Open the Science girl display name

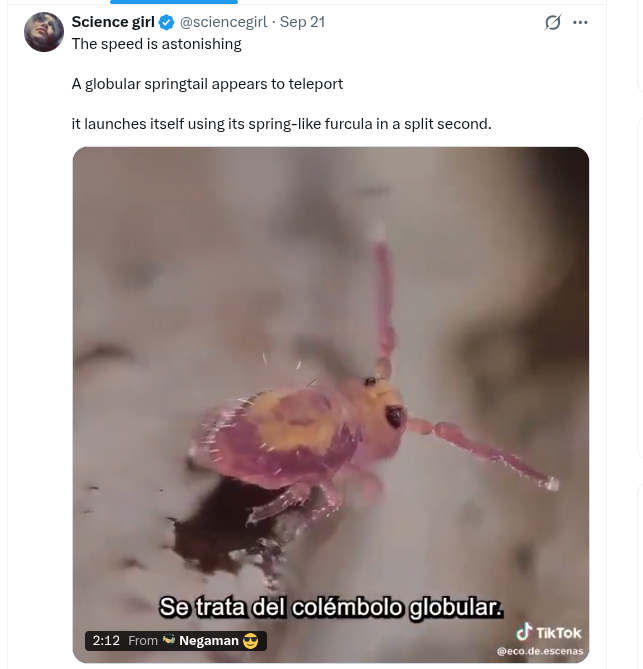tap(113, 22)
